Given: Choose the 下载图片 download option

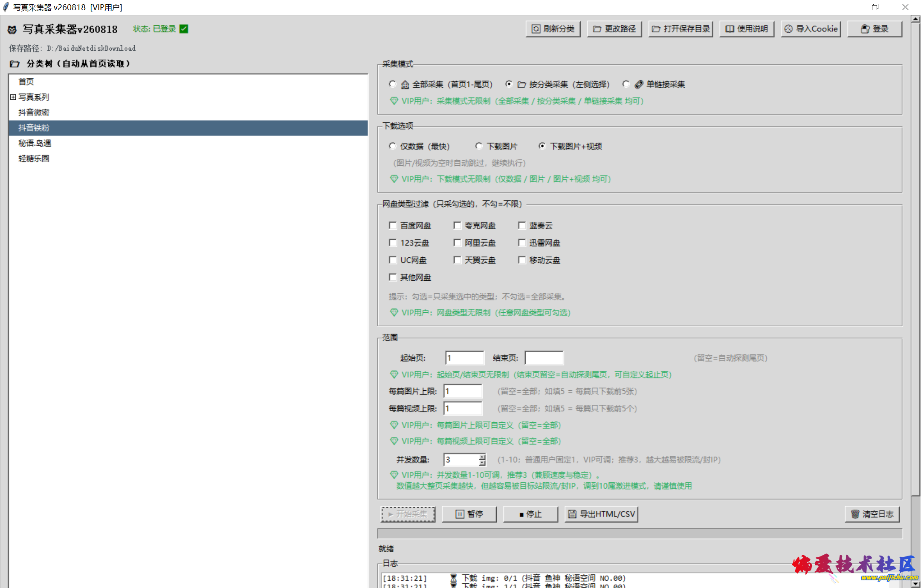Looking at the screenshot, I should pyautogui.click(x=479, y=146).
